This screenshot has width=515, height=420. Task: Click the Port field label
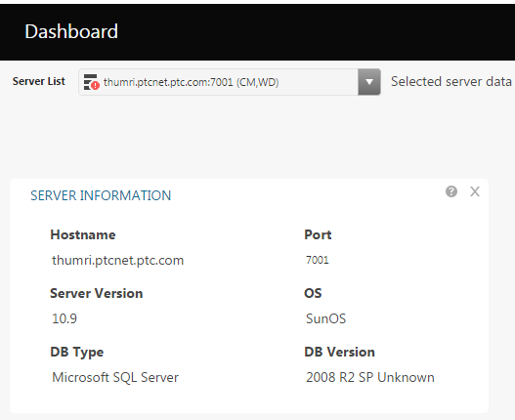318,234
